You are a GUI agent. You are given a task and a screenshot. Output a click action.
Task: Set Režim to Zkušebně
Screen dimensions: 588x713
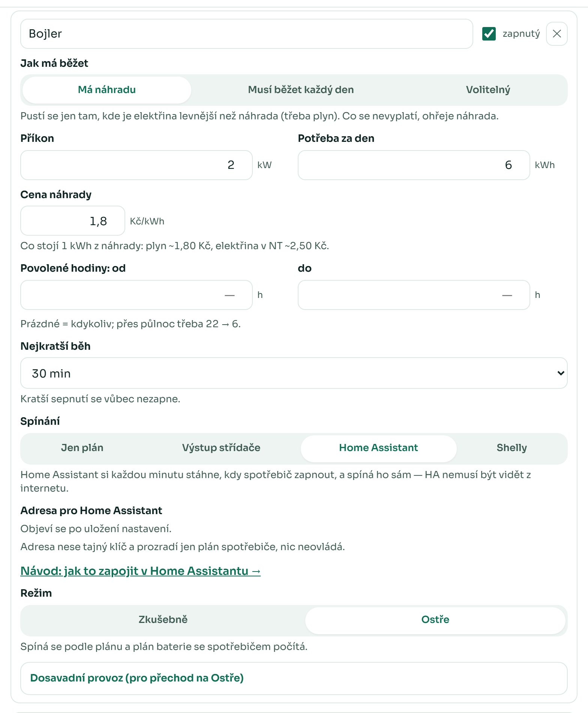tap(163, 620)
